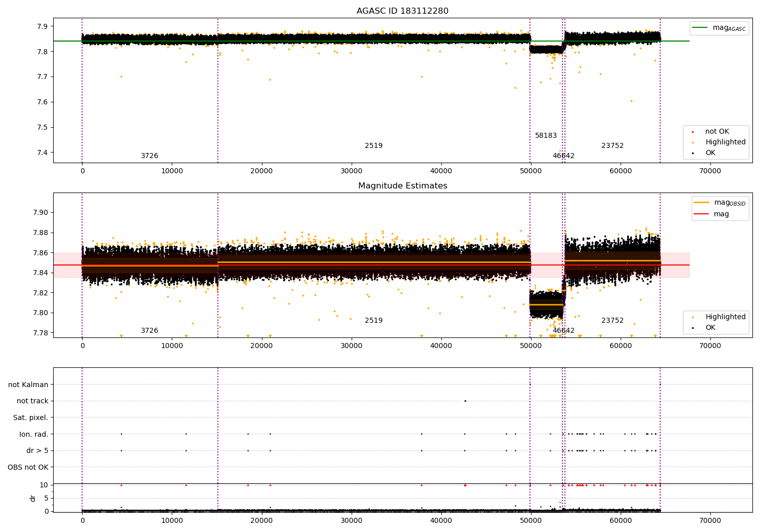Image resolution: width=760 pixels, height=532 pixels.
Task: Click the red 'mag' legend line sample
Action: click(701, 214)
